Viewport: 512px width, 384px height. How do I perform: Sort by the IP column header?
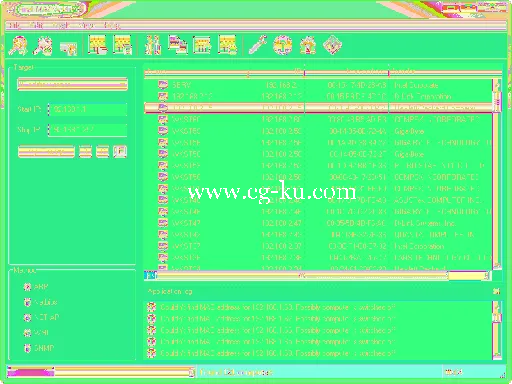(276, 72)
